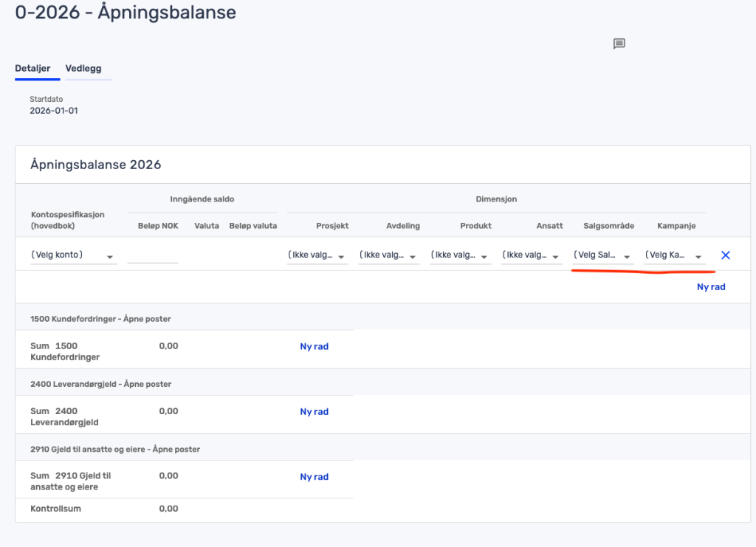
Task: Click the comment speech bubble icon
Action: point(619,44)
